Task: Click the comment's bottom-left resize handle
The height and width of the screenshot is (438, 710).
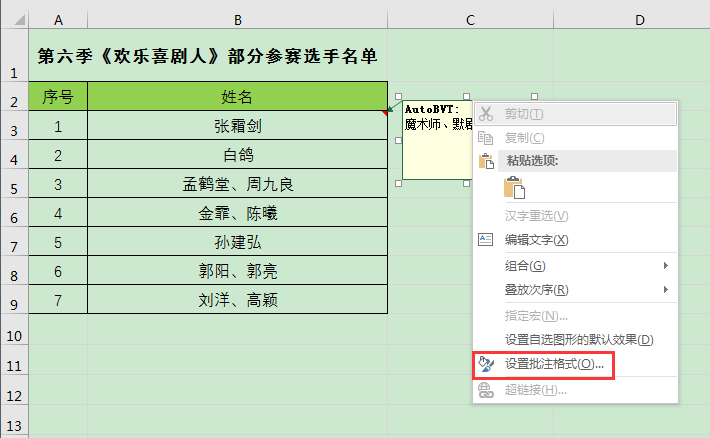Action: click(x=398, y=183)
